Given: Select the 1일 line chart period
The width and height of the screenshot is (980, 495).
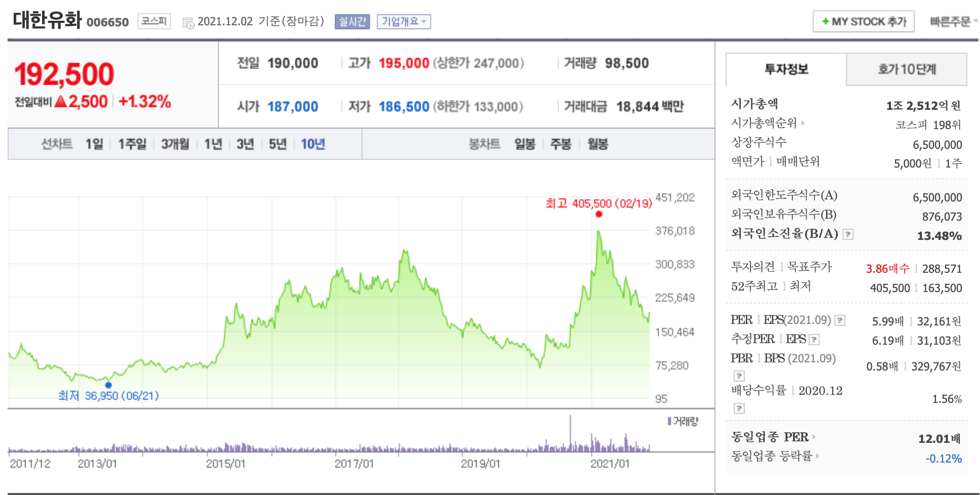Looking at the screenshot, I should coord(94,144).
